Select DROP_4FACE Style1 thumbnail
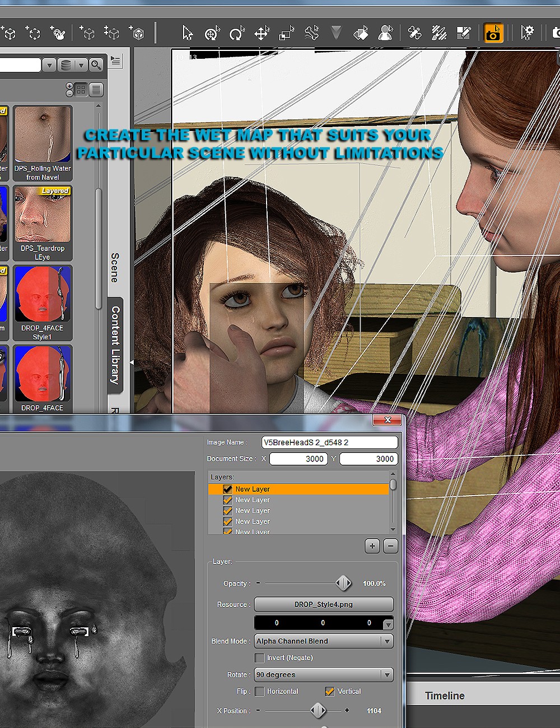Viewport: 560px width, 728px height. (x=43, y=304)
